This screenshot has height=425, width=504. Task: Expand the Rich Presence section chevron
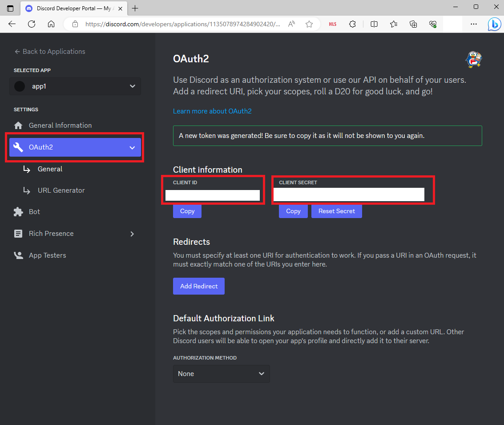coord(132,233)
